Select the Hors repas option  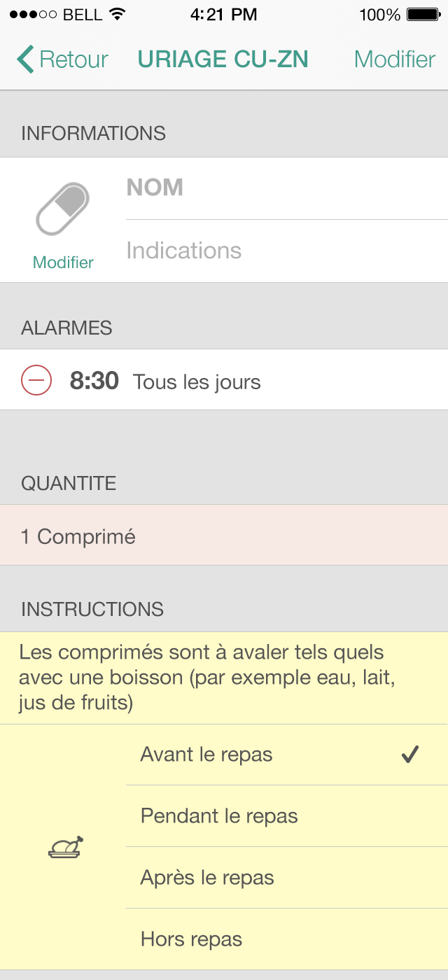pos(191,939)
